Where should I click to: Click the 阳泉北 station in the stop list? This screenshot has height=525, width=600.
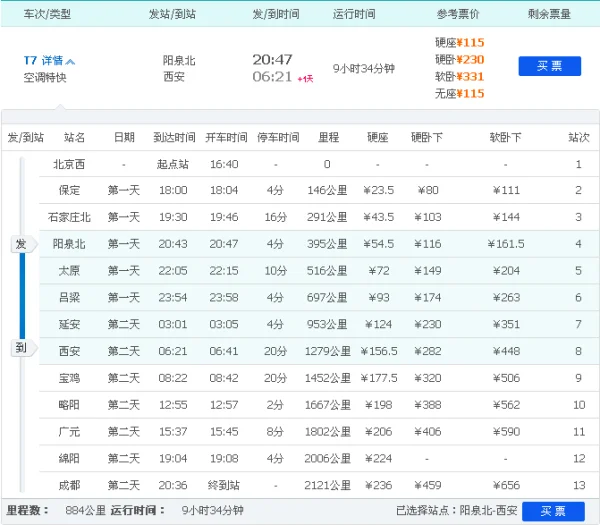(x=69, y=244)
